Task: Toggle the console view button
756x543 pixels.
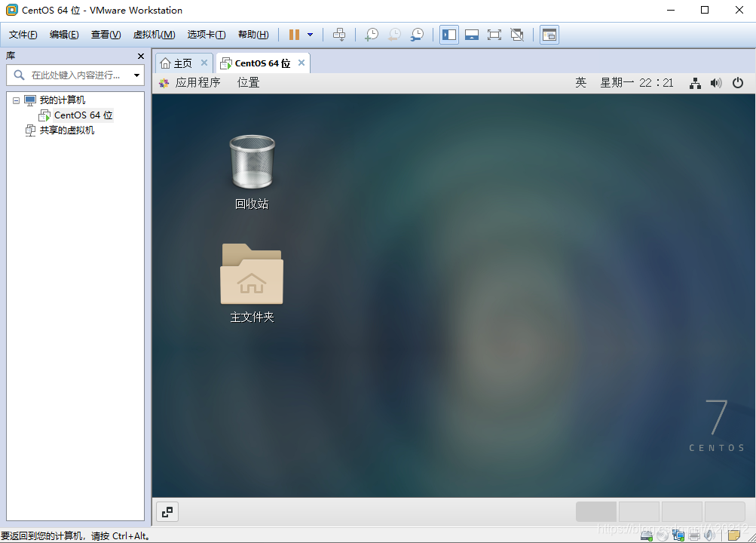Action: [x=549, y=35]
